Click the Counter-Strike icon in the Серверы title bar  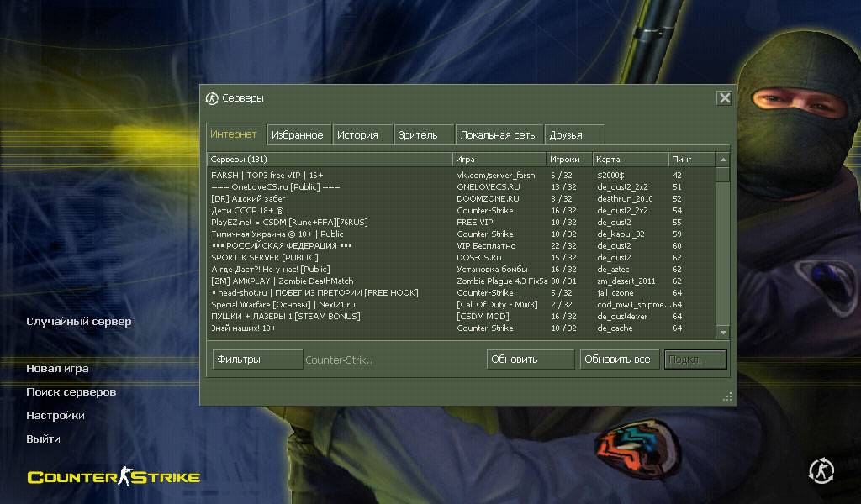(212, 98)
